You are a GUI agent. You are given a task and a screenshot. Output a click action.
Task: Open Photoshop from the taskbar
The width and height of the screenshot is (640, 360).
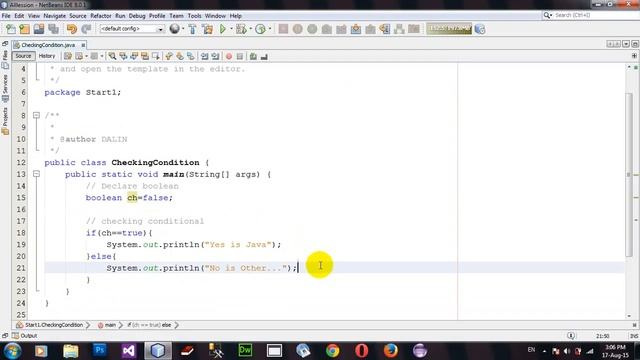pyautogui.click(x=100, y=350)
